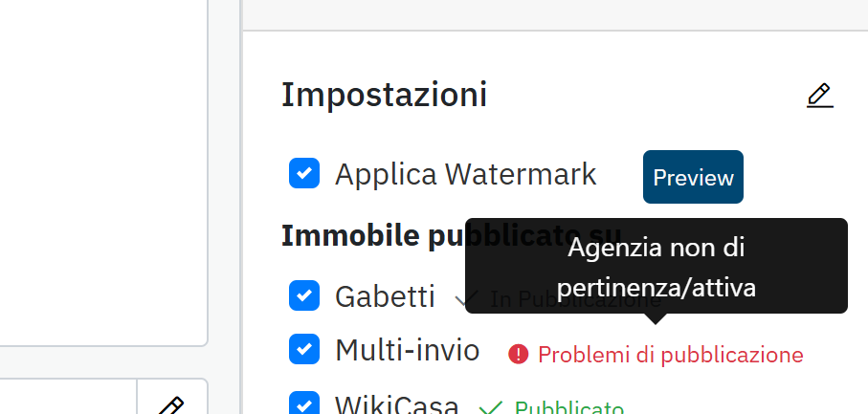The width and height of the screenshot is (868, 414).
Task: Click the Immobile pubblicato su heading
Action: 373,236
